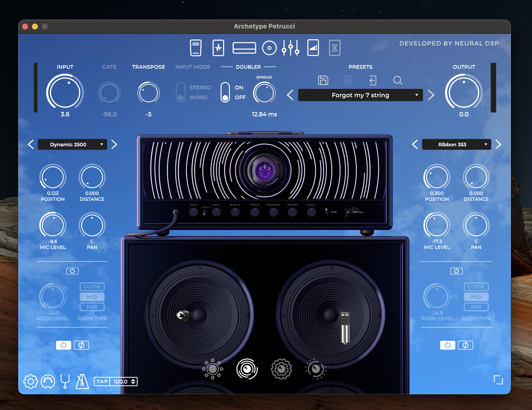Click the preset search magnifier icon
The image size is (532, 410).
(x=397, y=80)
